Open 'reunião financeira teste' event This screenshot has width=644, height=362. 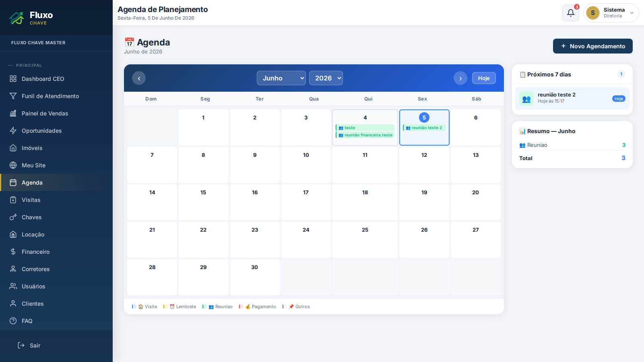365,135
